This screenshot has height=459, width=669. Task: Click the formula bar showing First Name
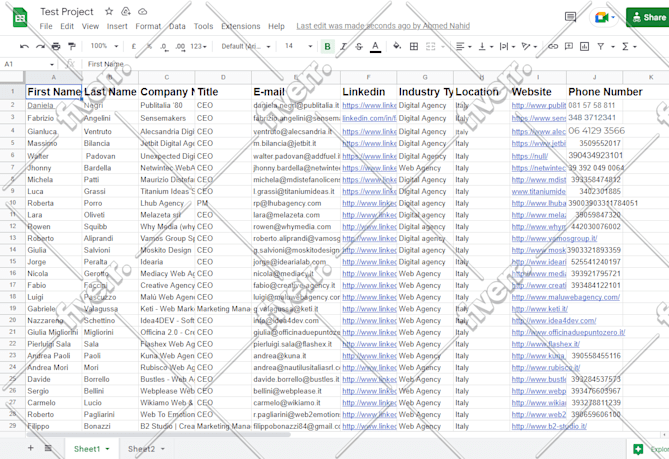(375, 64)
